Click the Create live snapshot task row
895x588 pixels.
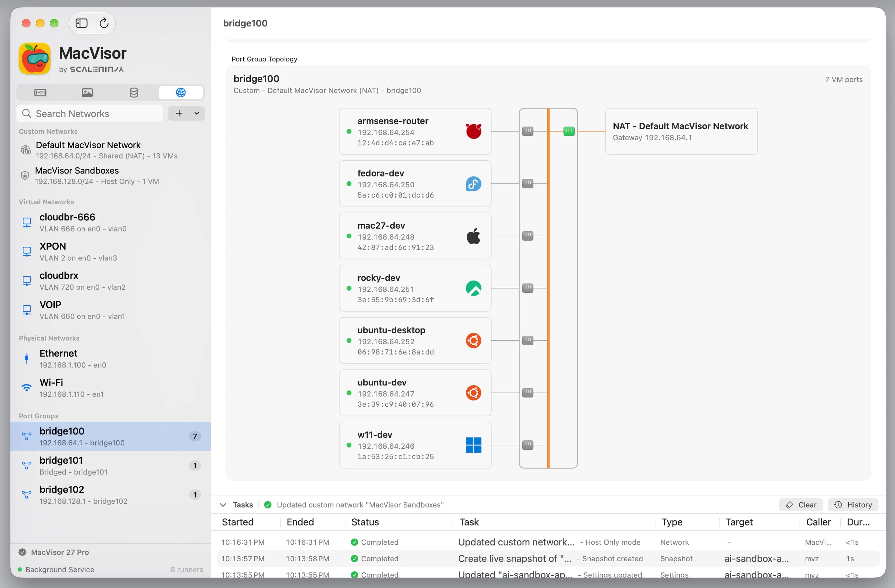[x=548, y=558]
